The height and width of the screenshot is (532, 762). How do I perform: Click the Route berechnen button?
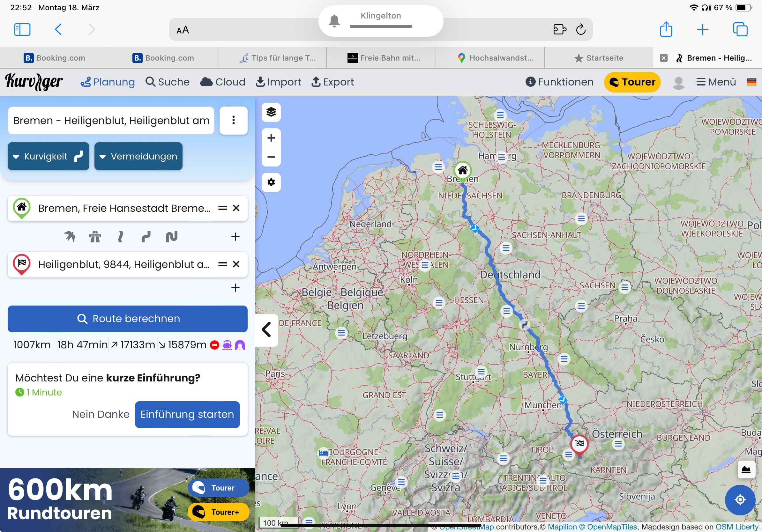[x=127, y=318]
